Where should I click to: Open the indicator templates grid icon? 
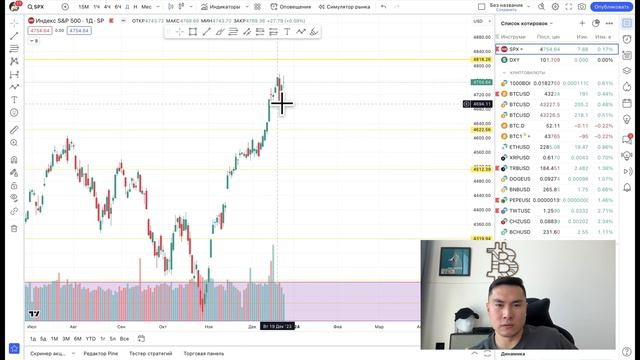click(258, 7)
